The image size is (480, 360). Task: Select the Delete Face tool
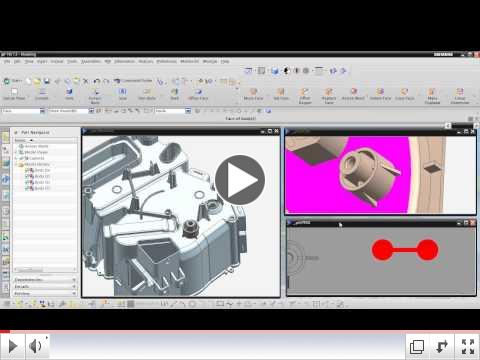[380, 94]
